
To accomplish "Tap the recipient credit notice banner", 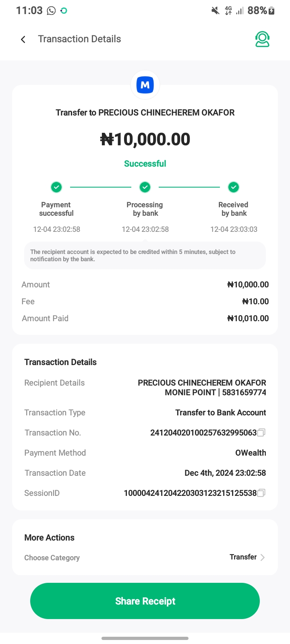I will 145,255.
